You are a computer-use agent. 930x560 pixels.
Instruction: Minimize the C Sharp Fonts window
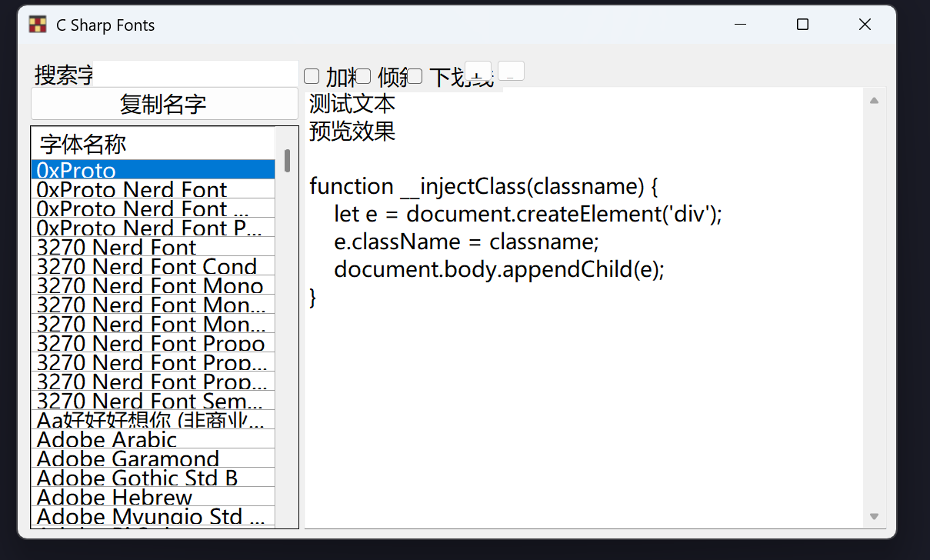(x=741, y=25)
